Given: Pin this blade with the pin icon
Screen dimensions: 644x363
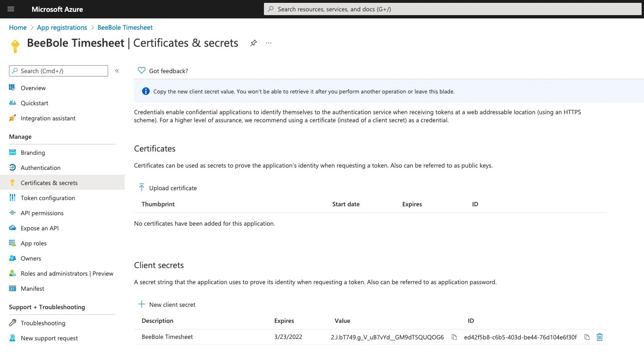Looking at the screenshot, I should click(254, 43).
